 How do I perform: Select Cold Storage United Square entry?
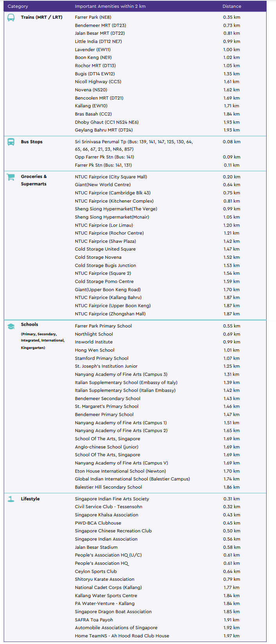105,249
